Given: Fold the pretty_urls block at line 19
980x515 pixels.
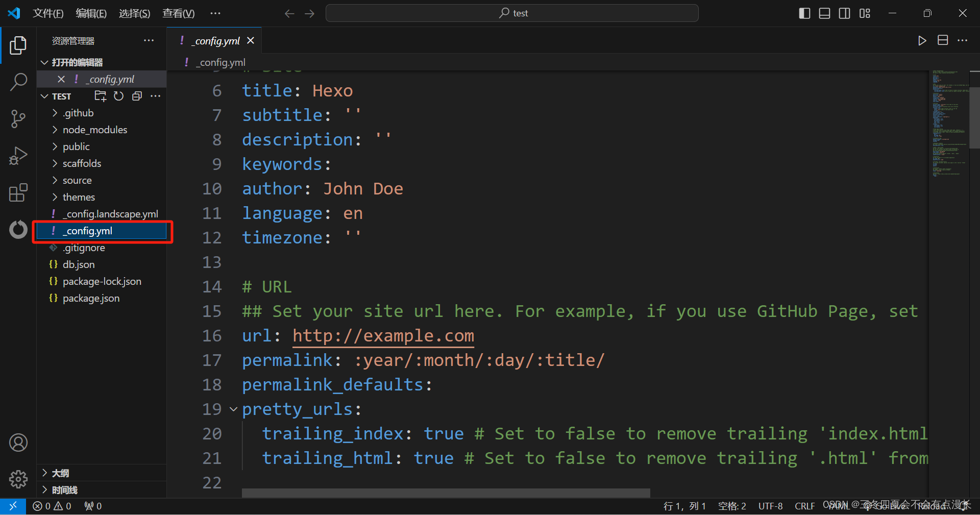Looking at the screenshot, I should click(233, 409).
